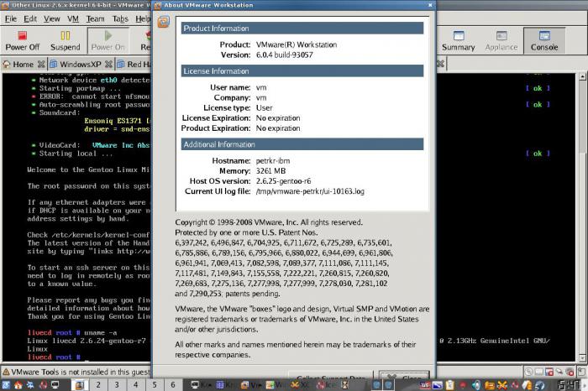Screen dimensions: 588x391
Task: Switch to the Console view icon
Action: point(544,35)
